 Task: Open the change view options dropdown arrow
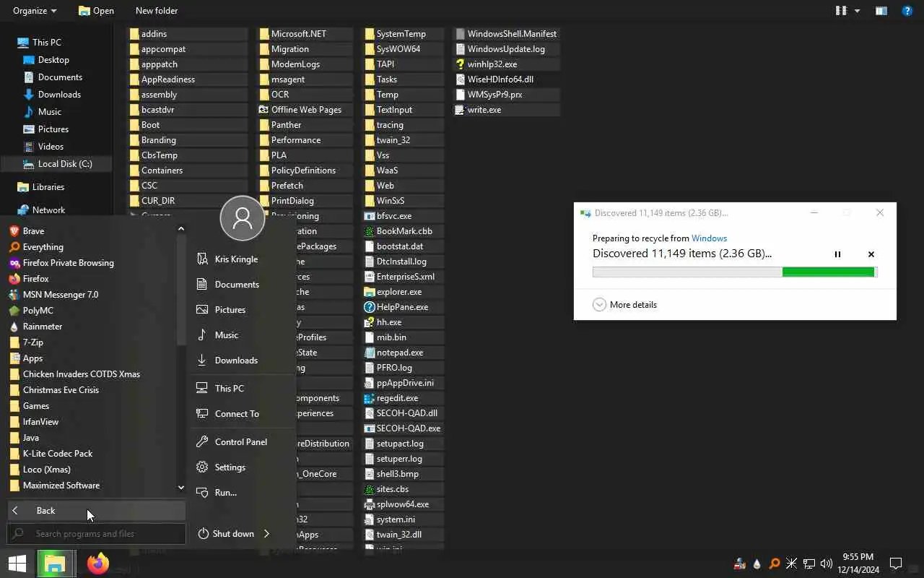coord(858,11)
